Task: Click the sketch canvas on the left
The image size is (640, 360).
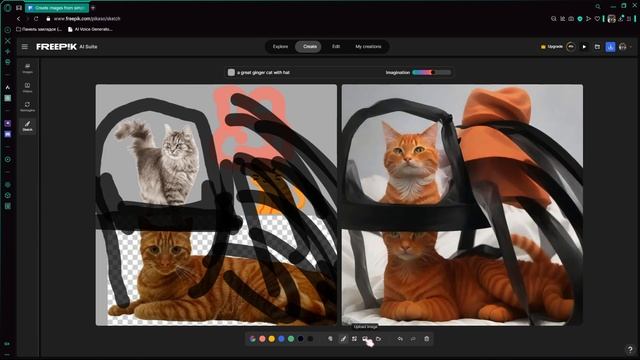Action: [216, 205]
